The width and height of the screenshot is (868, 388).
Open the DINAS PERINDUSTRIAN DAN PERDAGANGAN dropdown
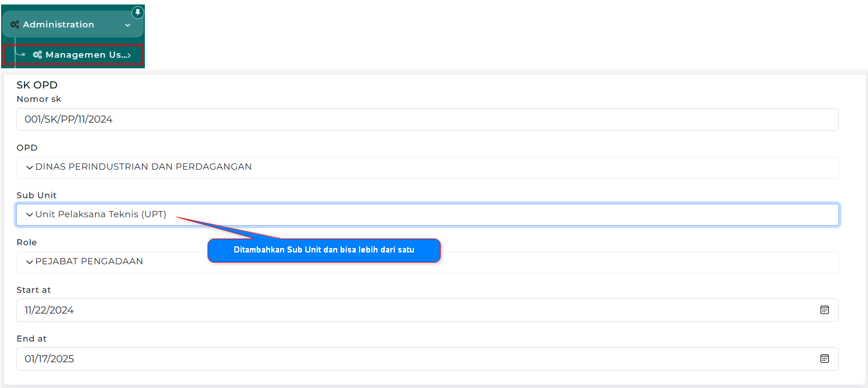tap(143, 167)
